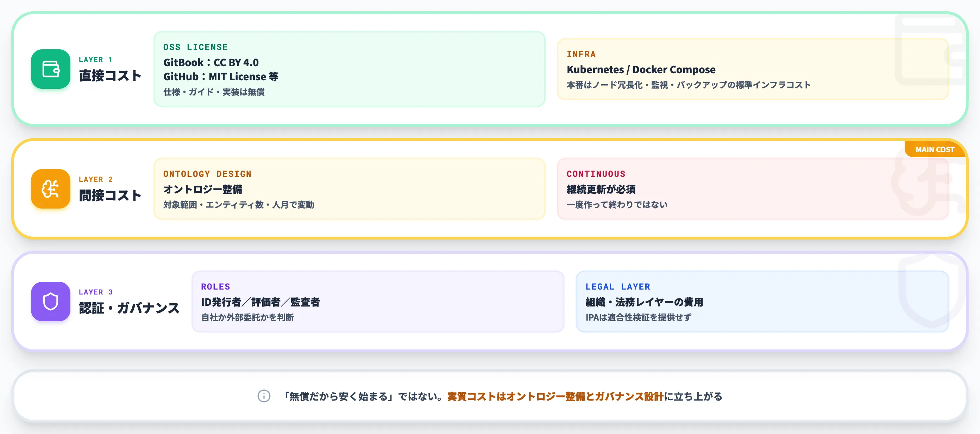
Task: Click the 認証・ガバナンス heading
Action: tap(129, 308)
